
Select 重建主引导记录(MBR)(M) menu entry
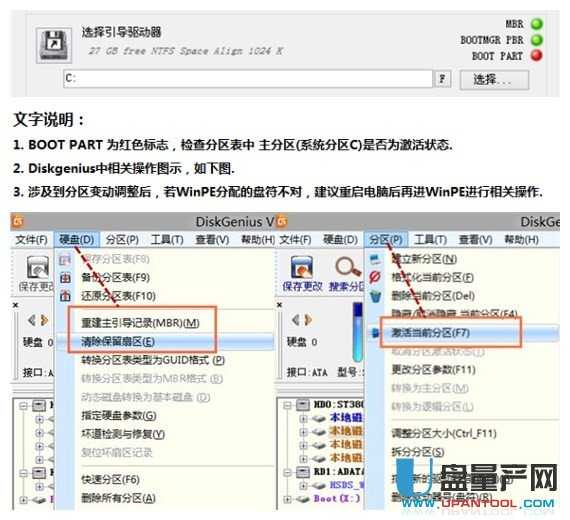coord(140,323)
